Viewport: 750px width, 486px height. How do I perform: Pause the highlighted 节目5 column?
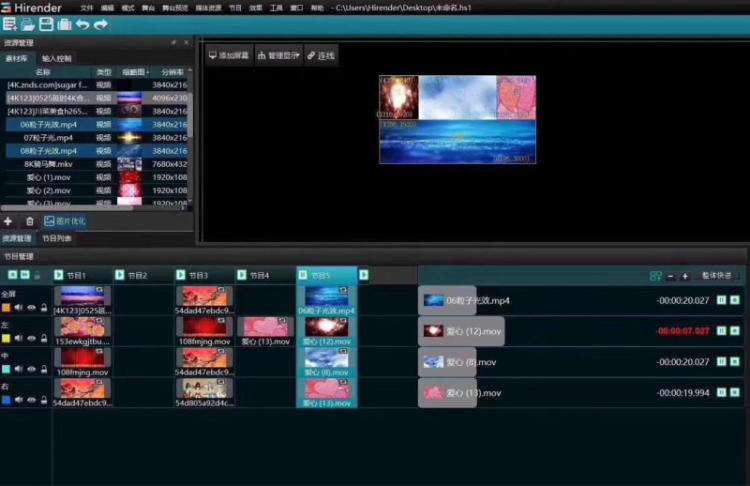coord(303,275)
